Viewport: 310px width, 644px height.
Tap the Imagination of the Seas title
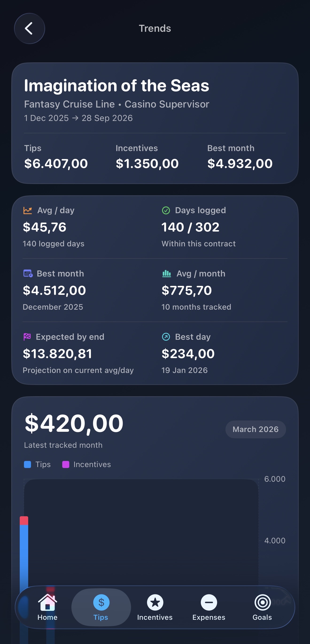[x=116, y=85]
